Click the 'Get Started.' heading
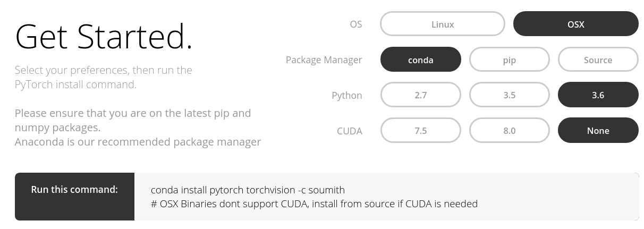Viewport: 644px width, 229px height. pos(104,37)
